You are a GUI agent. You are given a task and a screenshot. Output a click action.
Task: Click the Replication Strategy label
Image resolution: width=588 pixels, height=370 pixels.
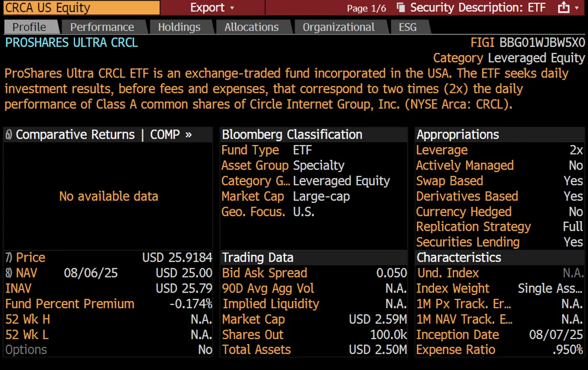pyautogui.click(x=474, y=227)
